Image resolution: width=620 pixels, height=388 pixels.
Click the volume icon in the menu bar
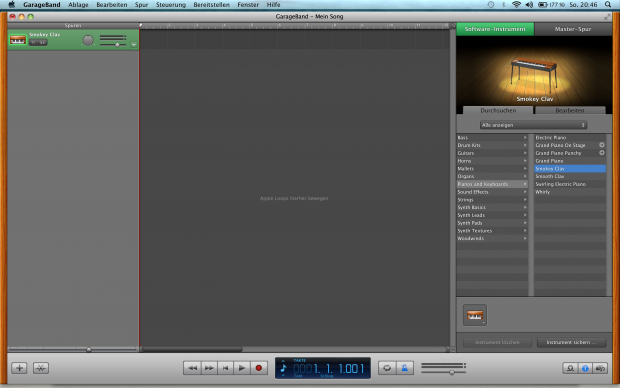[529, 5]
